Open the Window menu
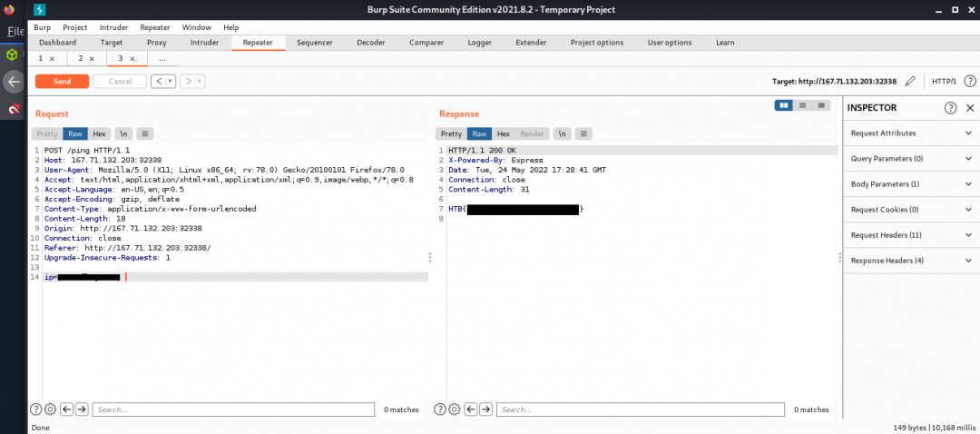 pyautogui.click(x=196, y=27)
